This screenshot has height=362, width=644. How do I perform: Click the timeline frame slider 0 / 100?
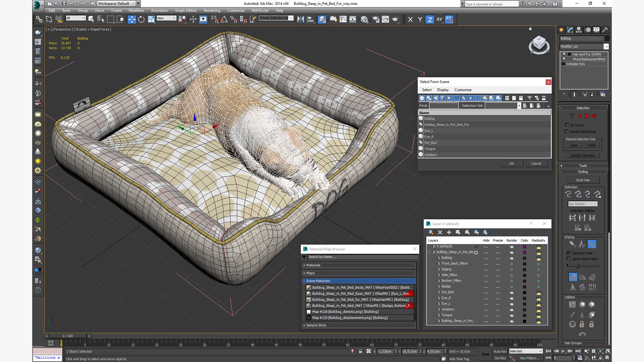tap(68, 336)
